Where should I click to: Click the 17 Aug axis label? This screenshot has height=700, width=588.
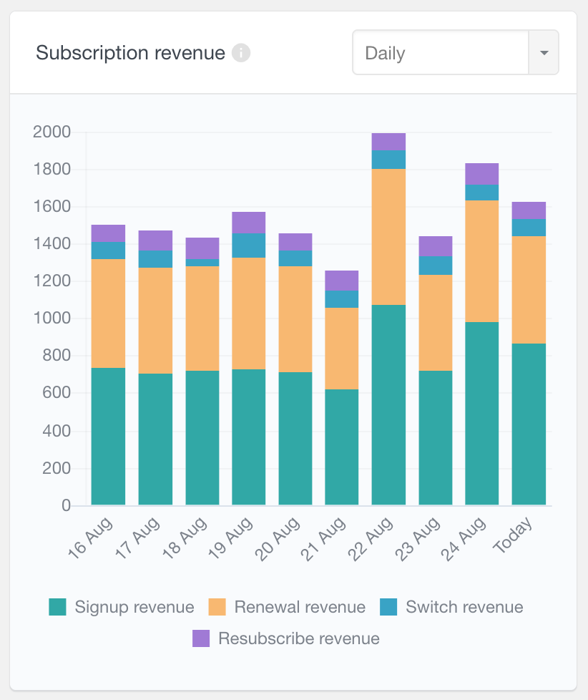(x=137, y=538)
